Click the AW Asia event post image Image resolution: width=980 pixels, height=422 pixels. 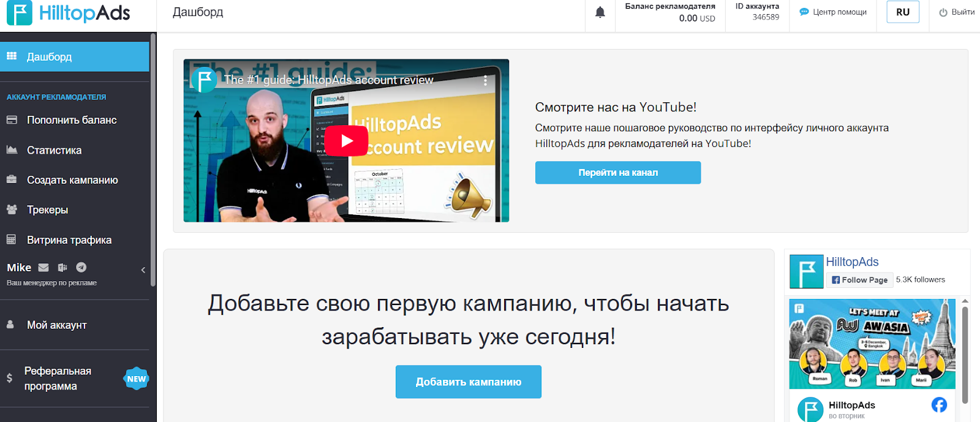point(872,344)
